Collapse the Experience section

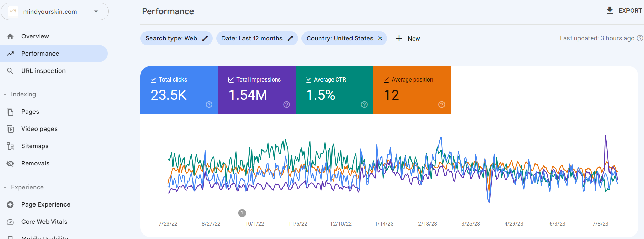(5, 187)
